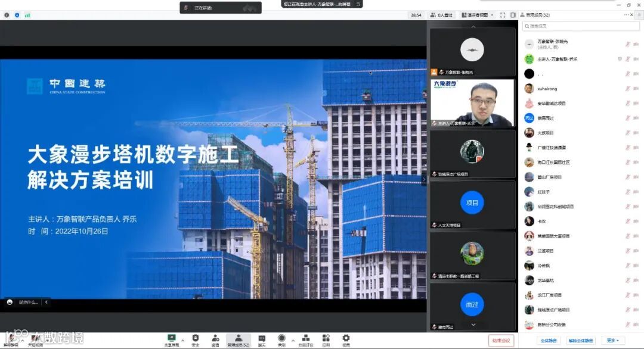Click the meeting timer 38:54
The width and height of the screenshot is (644, 349).
416,15
